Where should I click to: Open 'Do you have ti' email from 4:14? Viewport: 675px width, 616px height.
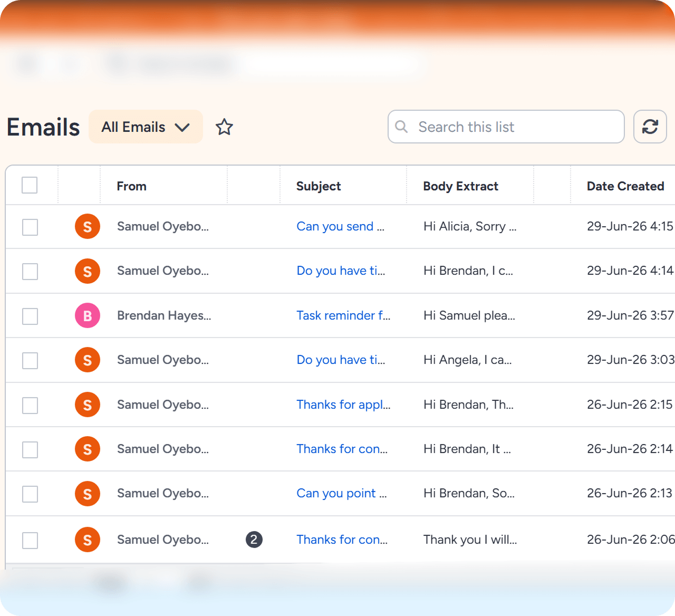coord(341,271)
